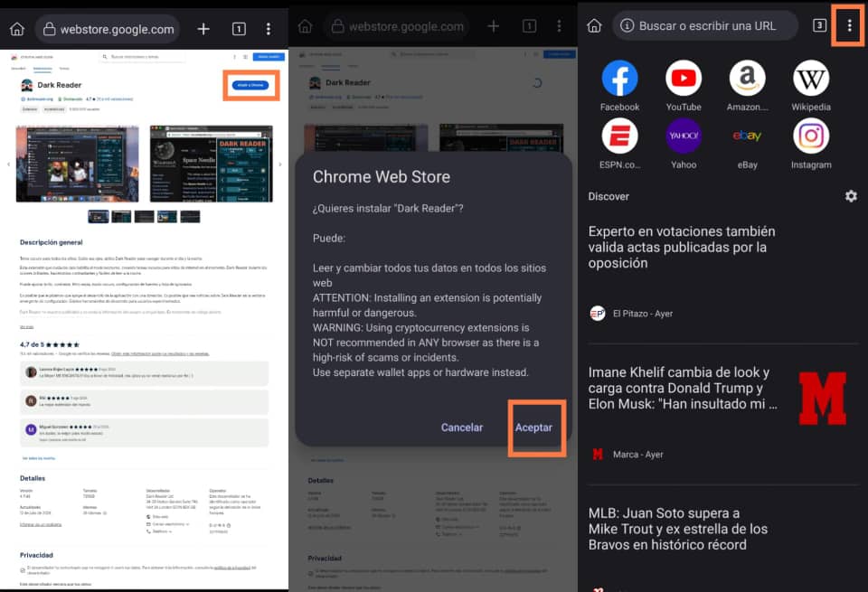
Task: Open the Yahoo shortcut
Action: (684, 144)
